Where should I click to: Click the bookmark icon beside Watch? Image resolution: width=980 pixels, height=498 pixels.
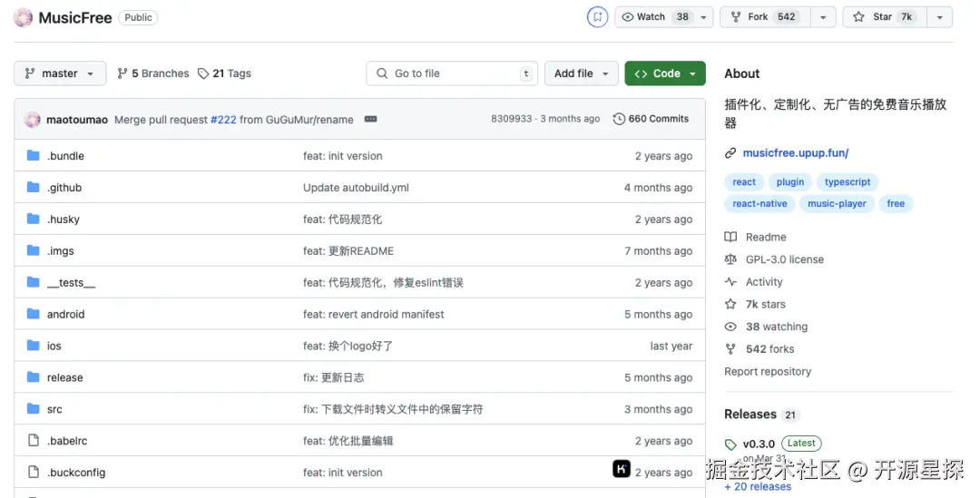pos(597,17)
